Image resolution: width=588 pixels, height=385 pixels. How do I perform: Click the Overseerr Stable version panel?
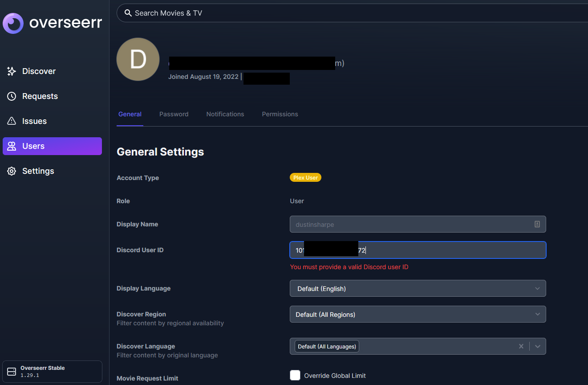[52, 371]
